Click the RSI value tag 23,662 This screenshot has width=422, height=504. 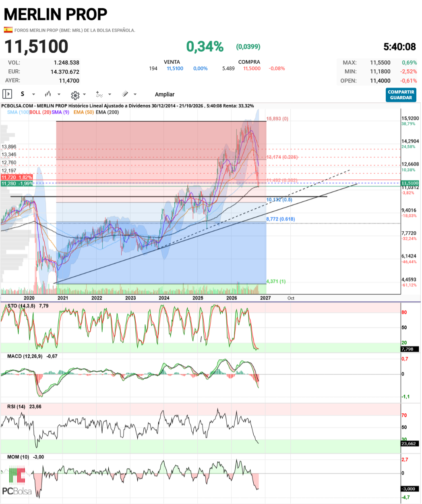click(410, 444)
